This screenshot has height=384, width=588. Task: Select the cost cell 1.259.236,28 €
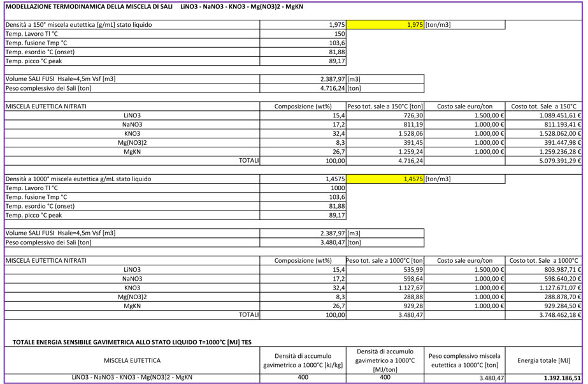click(544, 152)
